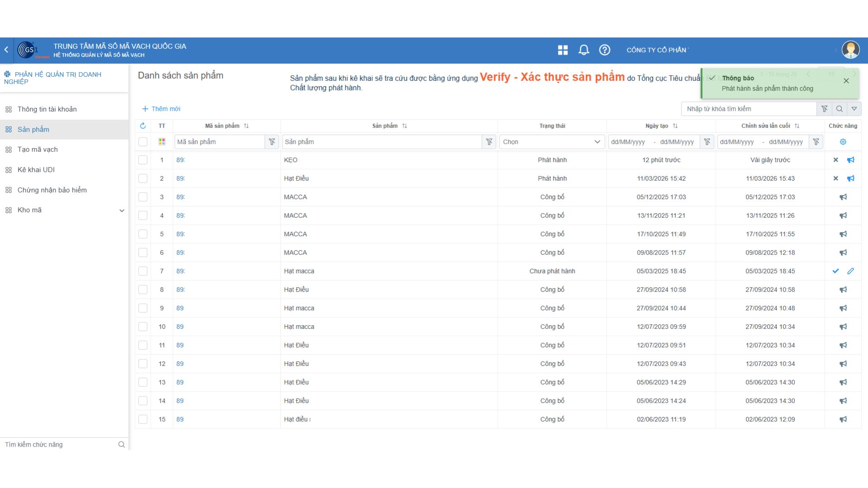Go to Kê khai UDI menu item
The height and width of the screenshot is (488, 868).
[x=36, y=170]
